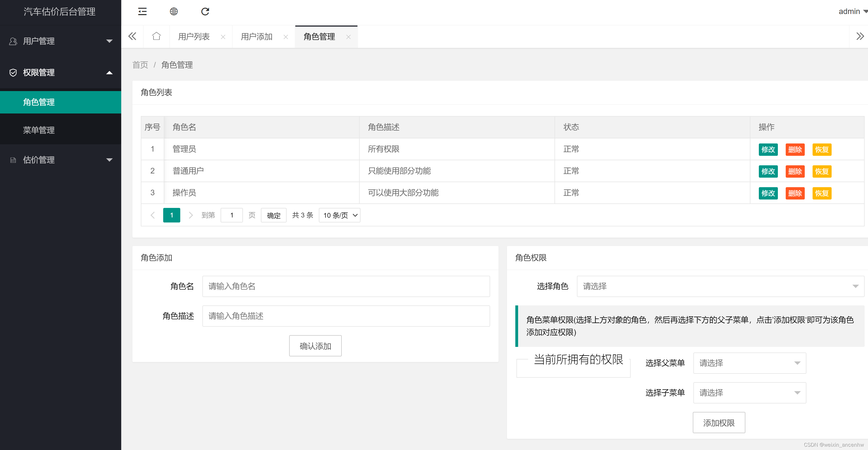
Task: Switch to the 用户添加 tab
Action: click(256, 37)
